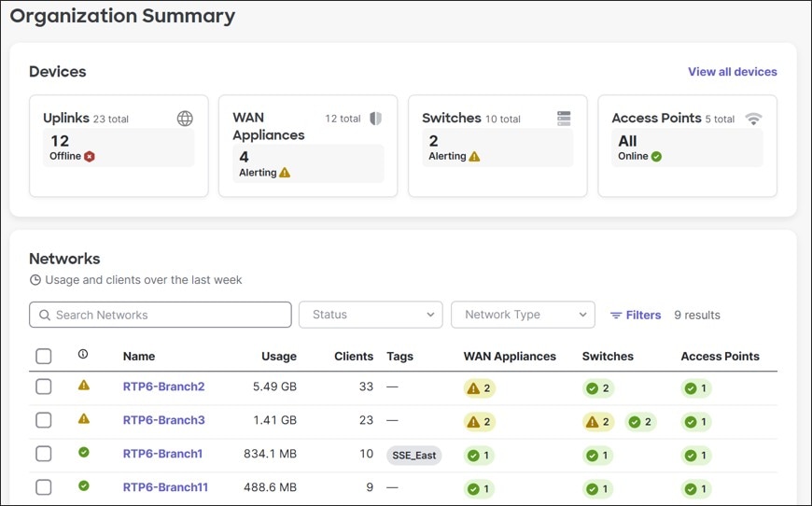Image resolution: width=812 pixels, height=506 pixels.
Task: Click the shield icon on WAN Appliances card
Action: [x=375, y=119]
